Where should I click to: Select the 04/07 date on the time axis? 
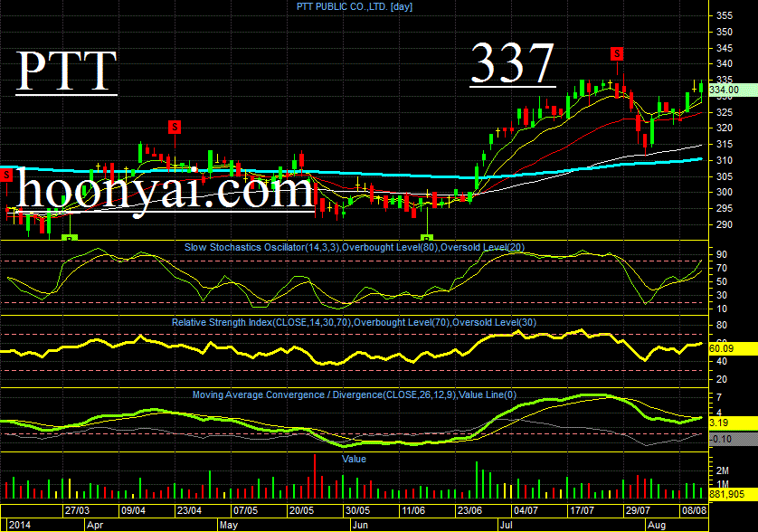pyautogui.click(x=526, y=510)
